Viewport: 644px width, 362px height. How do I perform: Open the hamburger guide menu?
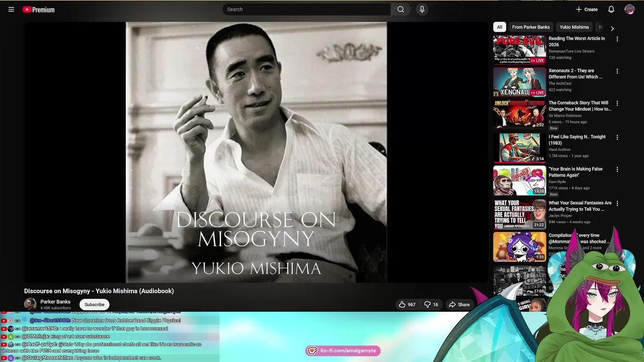[x=11, y=10]
